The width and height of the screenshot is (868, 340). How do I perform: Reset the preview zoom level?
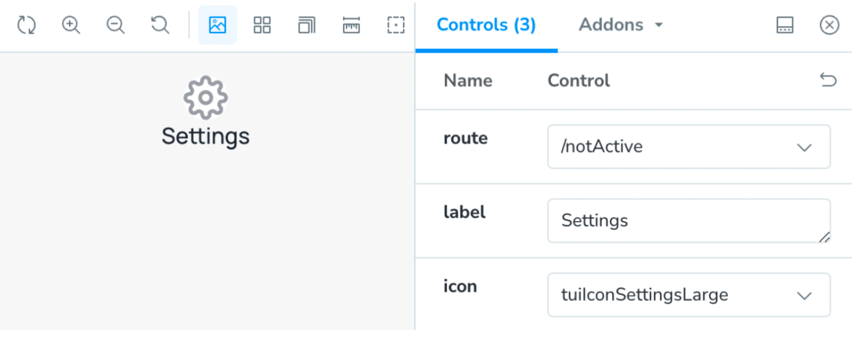(x=160, y=25)
